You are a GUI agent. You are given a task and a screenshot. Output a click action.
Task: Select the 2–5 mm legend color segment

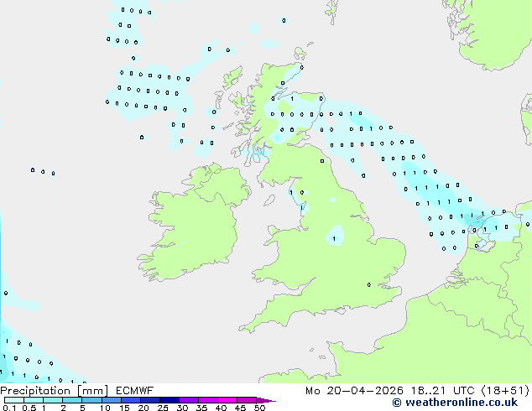pos(72,400)
